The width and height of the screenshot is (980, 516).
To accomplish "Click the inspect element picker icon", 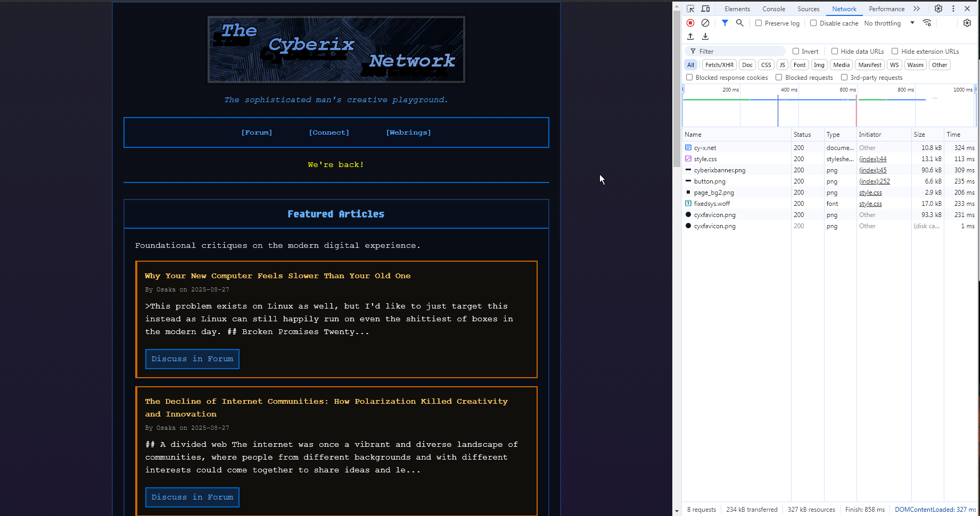I will (690, 9).
